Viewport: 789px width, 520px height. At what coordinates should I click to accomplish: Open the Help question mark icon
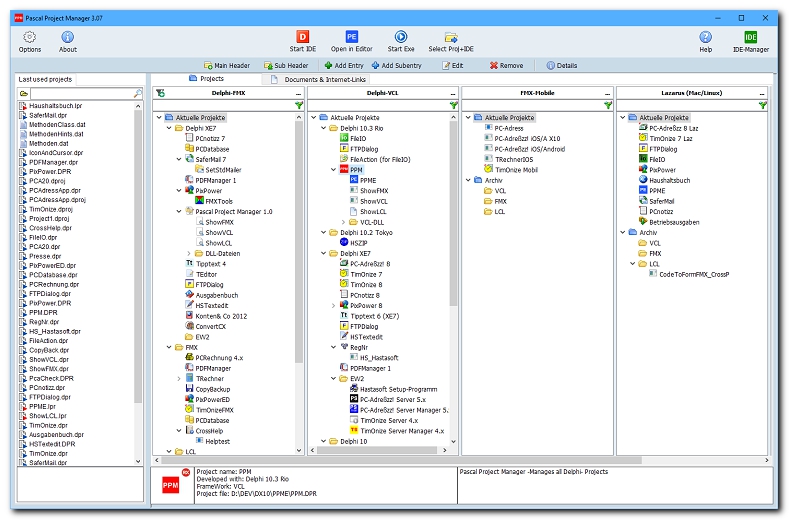point(705,37)
